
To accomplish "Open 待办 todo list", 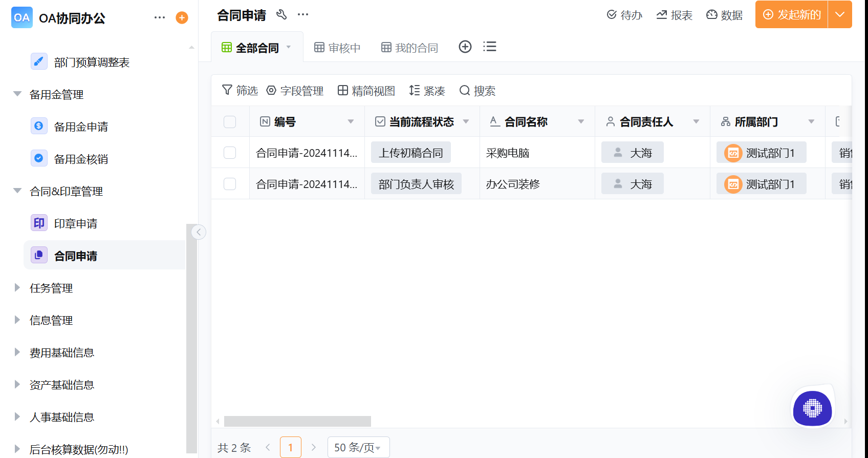I will (x=624, y=15).
